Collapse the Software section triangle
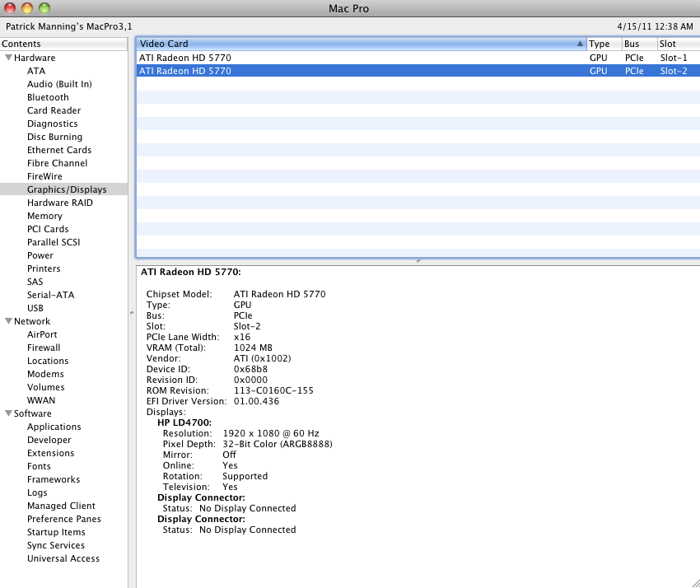The image size is (700, 588). [x=8, y=413]
